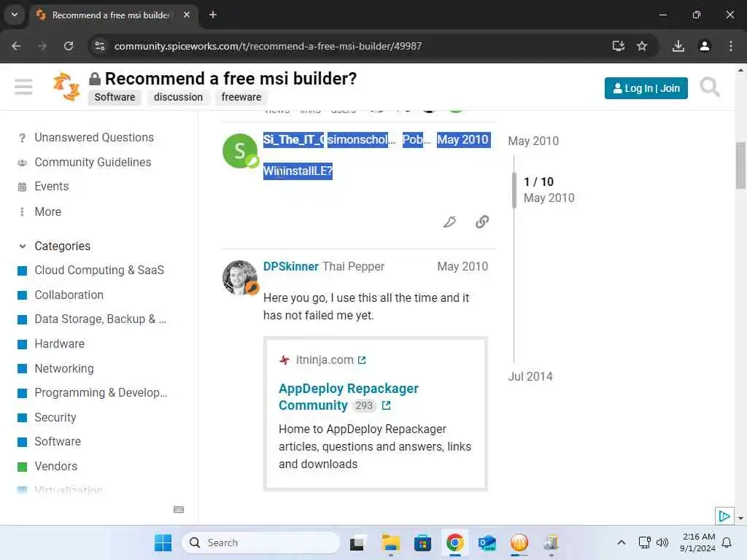This screenshot has width=747, height=560.
Task: Open DPSkinner's username link
Action: pos(290,267)
